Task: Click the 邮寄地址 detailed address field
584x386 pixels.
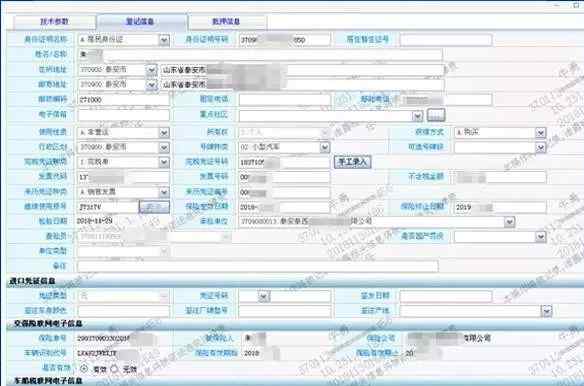Action: click(302, 85)
